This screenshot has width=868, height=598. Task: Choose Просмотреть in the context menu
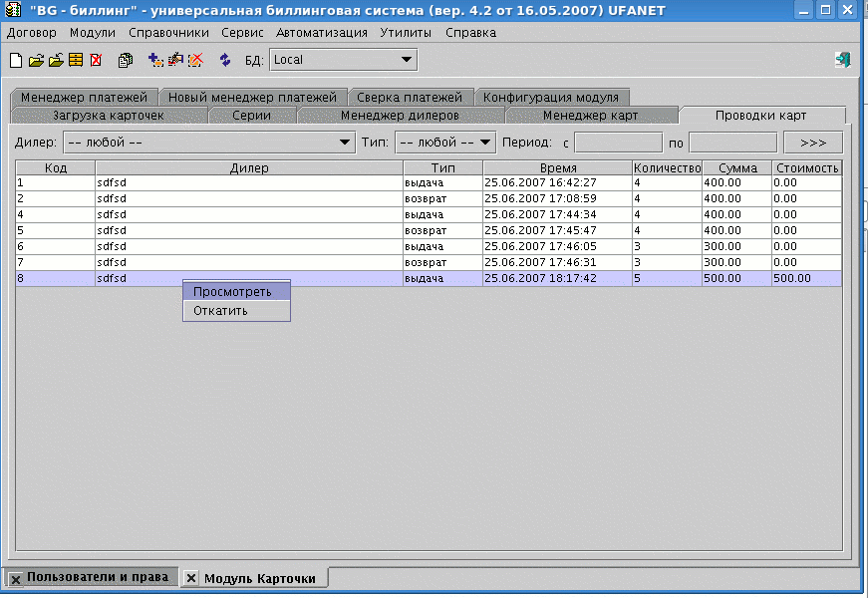[236, 291]
